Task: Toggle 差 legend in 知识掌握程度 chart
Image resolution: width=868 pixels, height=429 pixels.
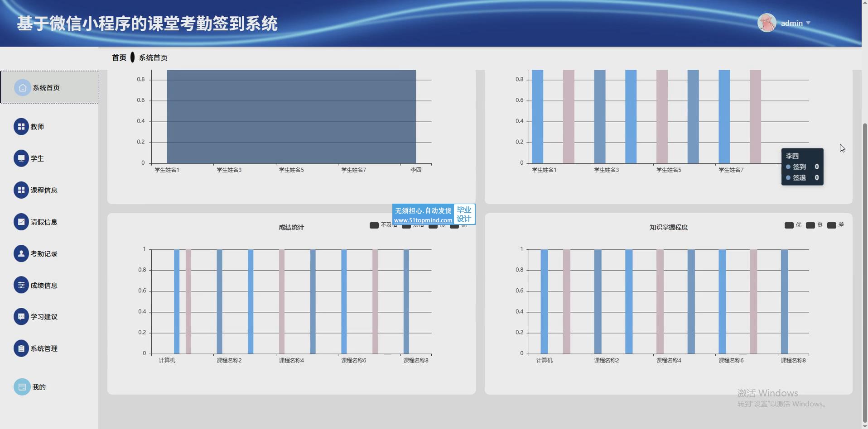Action: (835, 225)
